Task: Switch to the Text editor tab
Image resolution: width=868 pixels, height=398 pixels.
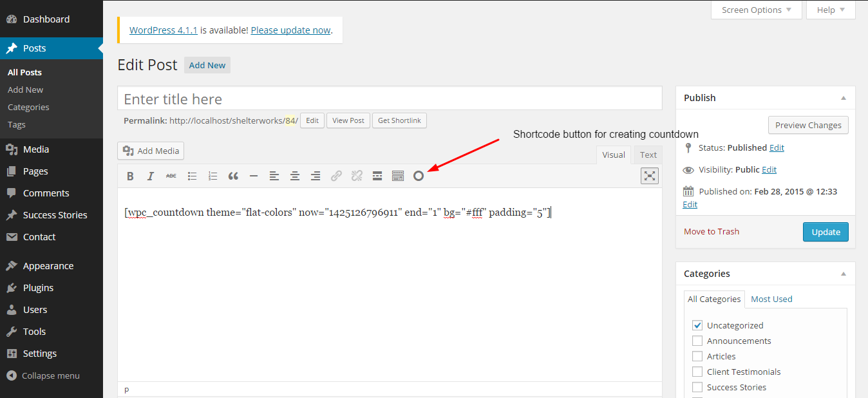Action: click(x=648, y=155)
